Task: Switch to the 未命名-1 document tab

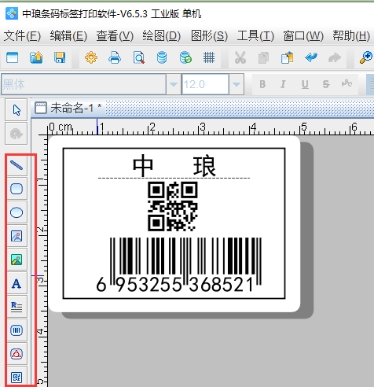Action: click(68, 108)
